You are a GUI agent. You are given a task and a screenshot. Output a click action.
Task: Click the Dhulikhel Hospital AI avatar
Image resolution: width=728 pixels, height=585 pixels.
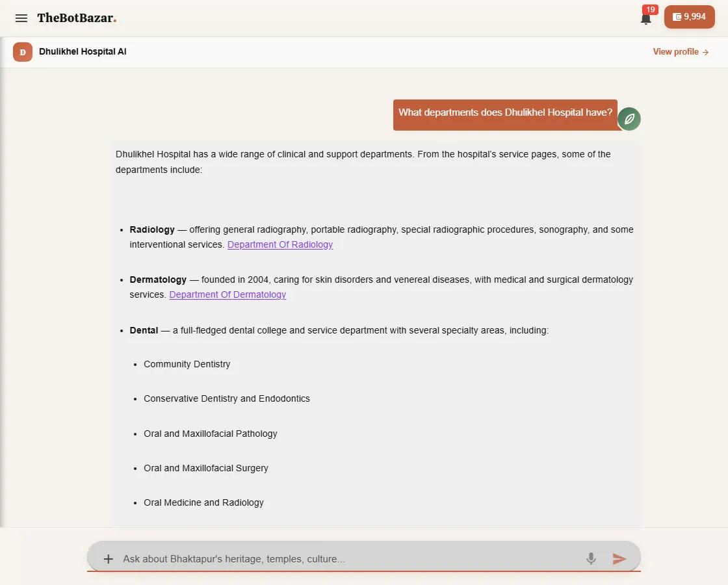point(23,52)
